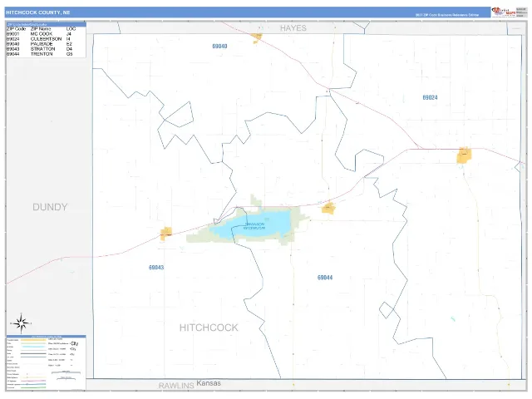Click the DUNDY county name label
The width and height of the screenshot is (532, 399).
(50, 207)
